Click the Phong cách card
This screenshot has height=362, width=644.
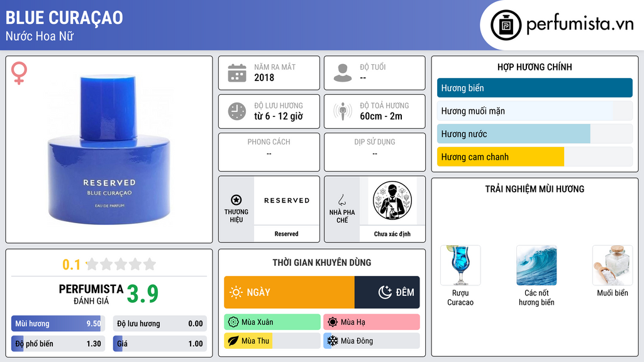coord(269,152)
